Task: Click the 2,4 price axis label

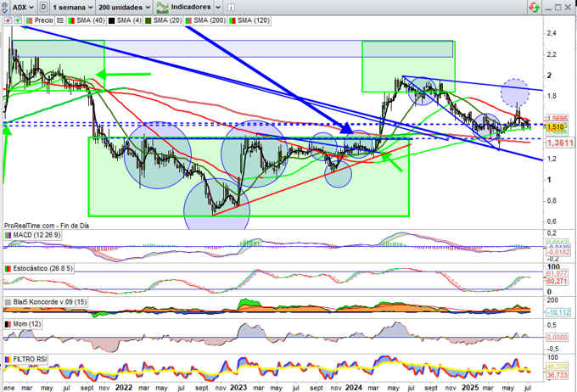Action: coord(552,33)
